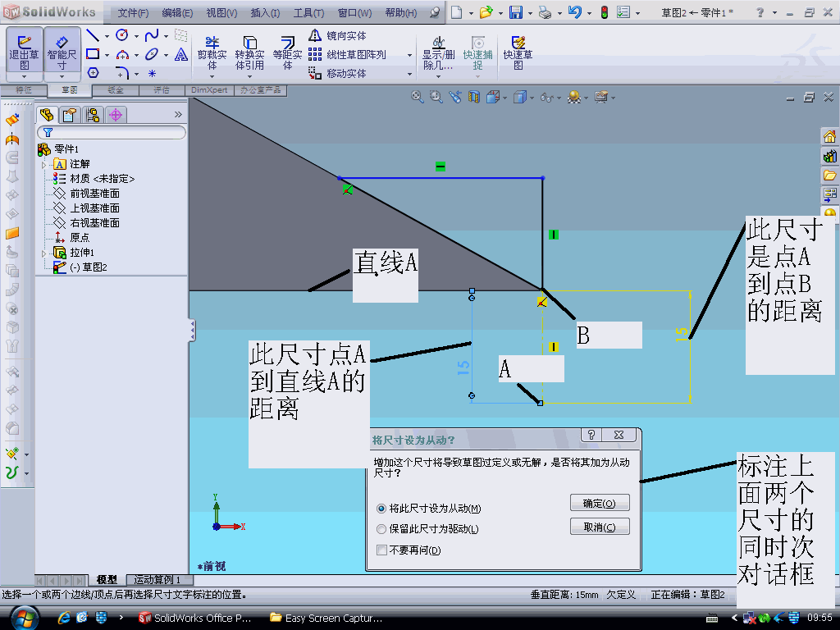Click the Save icon in top toolbar

pyautogui.click(x=515, y=12)
